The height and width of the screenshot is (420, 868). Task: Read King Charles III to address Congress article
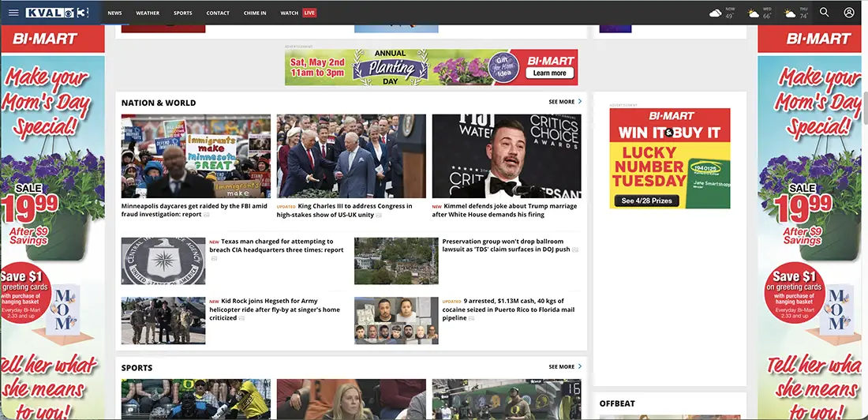[x=344, y=210]
